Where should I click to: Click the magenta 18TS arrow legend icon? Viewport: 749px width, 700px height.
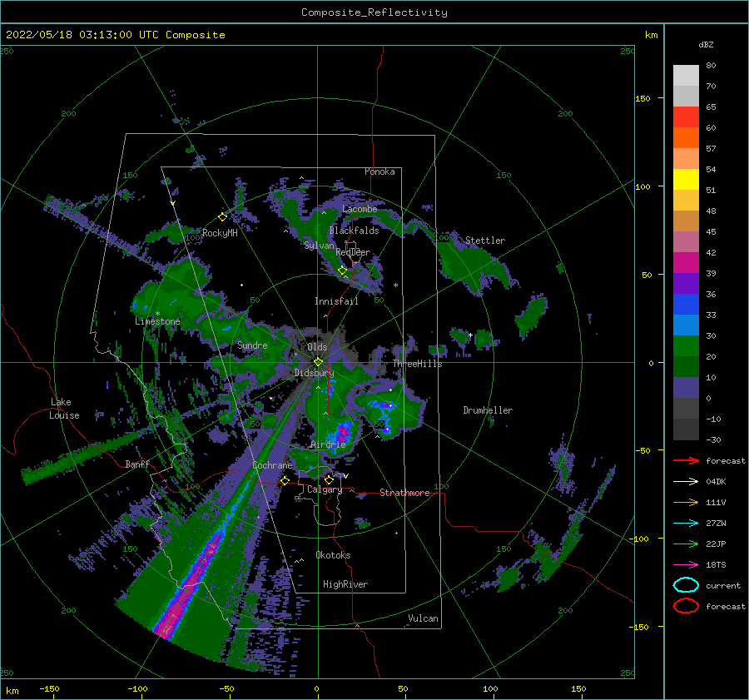686,565
